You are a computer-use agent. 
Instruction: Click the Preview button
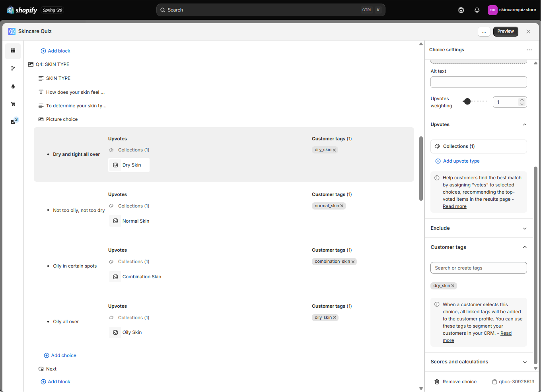[506, 31]
